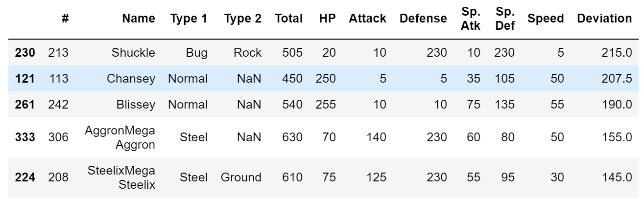This screenshot has height=199, width=644.
Task: Click Shuckle's Type 2 value Rock
Action: 248,52
